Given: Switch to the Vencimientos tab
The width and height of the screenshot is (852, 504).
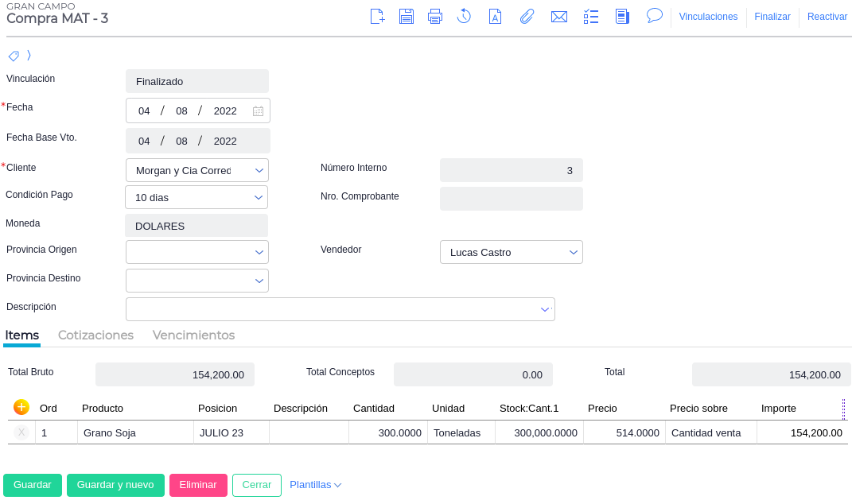Looking at the screenshot, I should coord(193,335).
